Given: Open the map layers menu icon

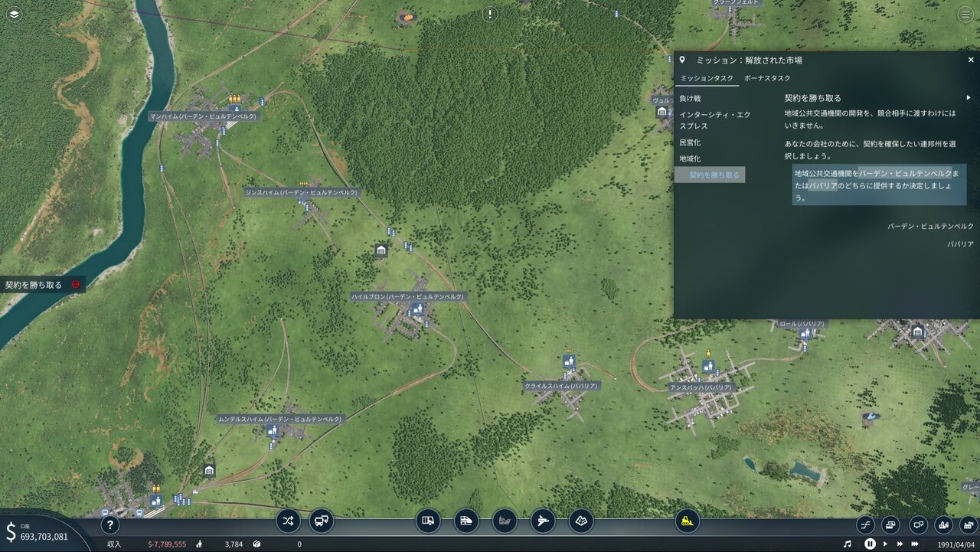Looking at the screenshot, I should [14, 14].
